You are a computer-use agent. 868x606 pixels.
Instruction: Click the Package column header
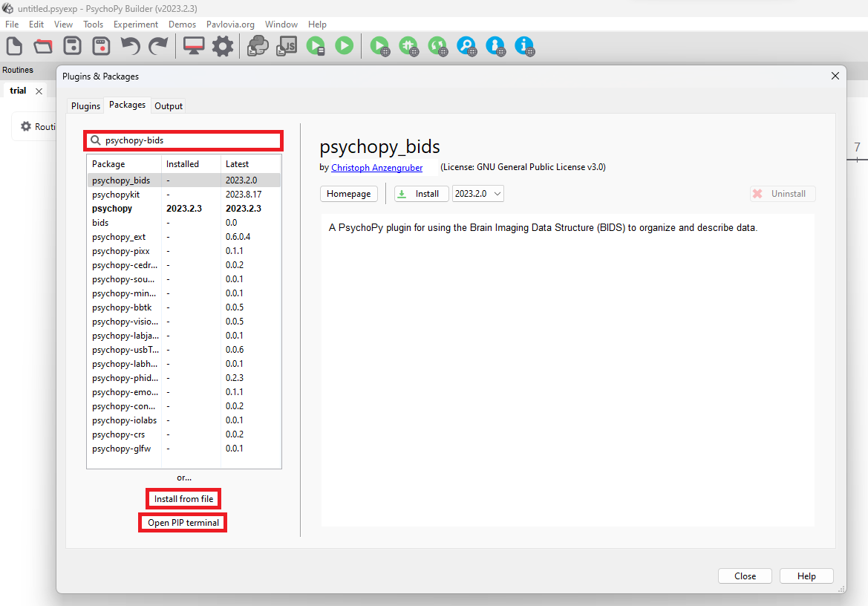coord(124,164)
